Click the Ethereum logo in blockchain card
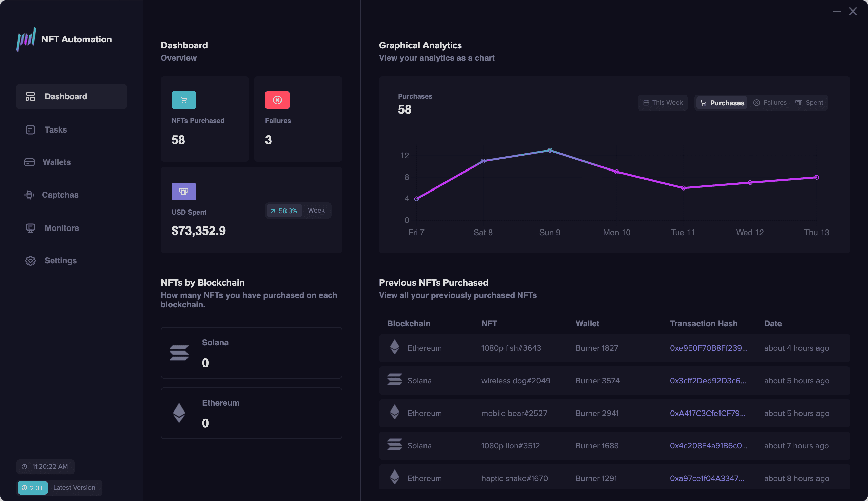Image resolution: width=868 pixels, height=501 pixels. pyautogui.click(x=179, y=413)
